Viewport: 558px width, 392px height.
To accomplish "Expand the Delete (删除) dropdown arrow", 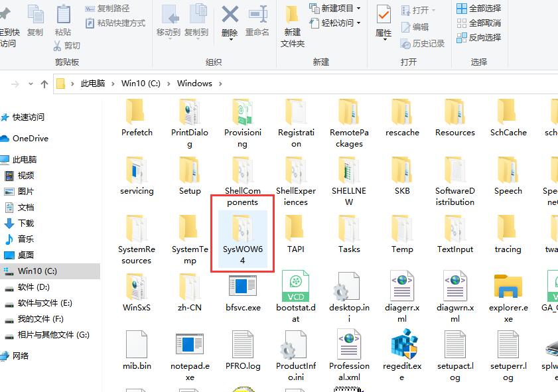I will (x=231, y=40).
